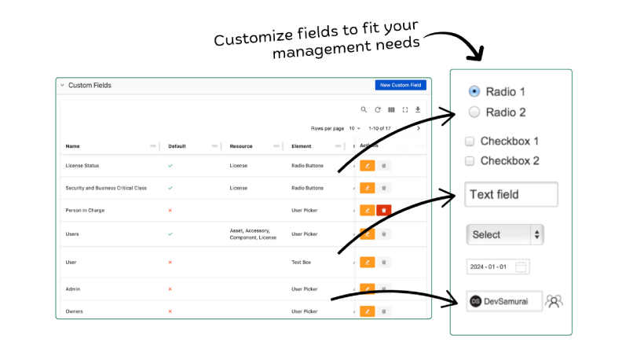Click the refresh icon above the table

pyautogui.click(x=378, y=110)
